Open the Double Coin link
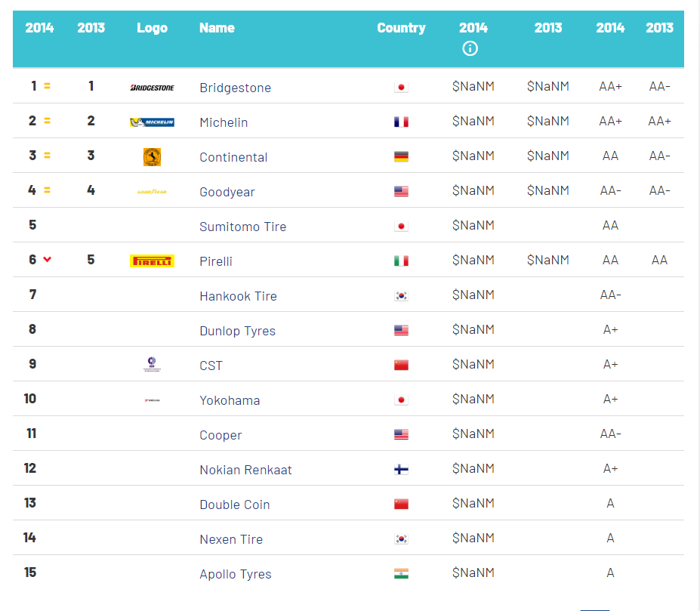This screenshot has width=700, height=611. (x=235, y=505)
